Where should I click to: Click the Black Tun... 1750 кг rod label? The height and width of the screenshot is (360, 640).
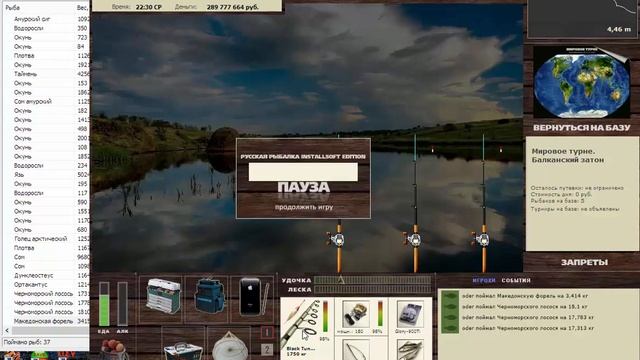pos(300,351)
